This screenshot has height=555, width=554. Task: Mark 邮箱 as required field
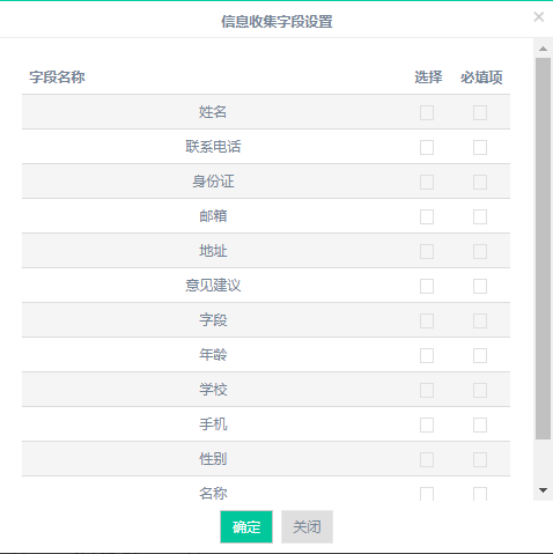[x=480, y=217]
